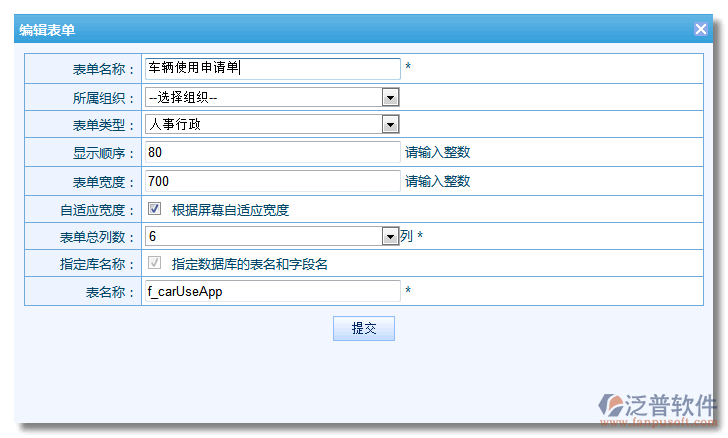Viewport: 728px width, 438px height.
Task: Focus the 表单名称 text field
Action: click(271, 68)
